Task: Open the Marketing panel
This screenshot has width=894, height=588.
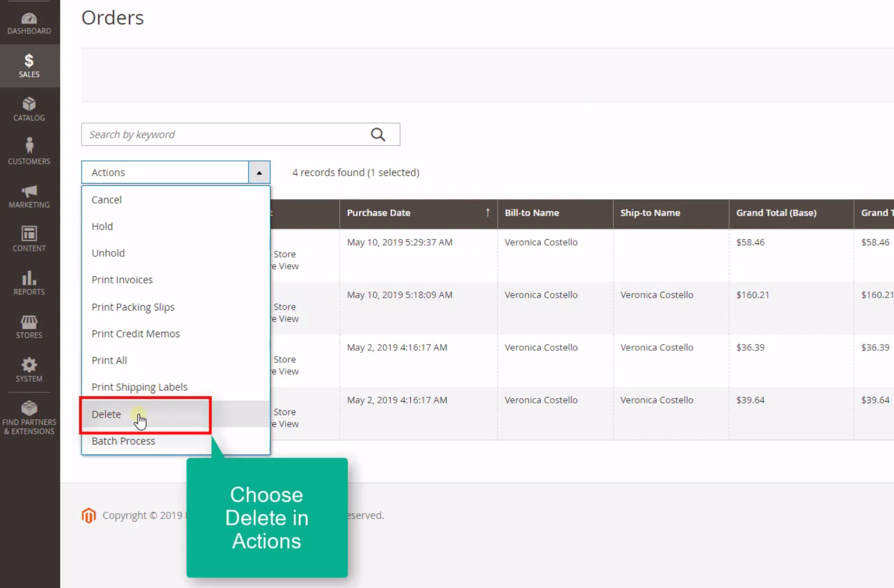Action: [29, 196]
